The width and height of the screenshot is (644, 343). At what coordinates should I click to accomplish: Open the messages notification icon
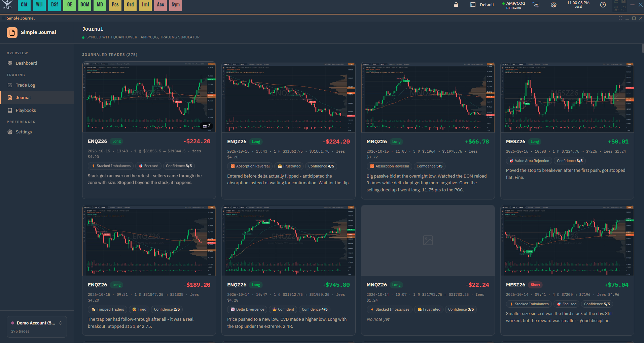point(536,5)
